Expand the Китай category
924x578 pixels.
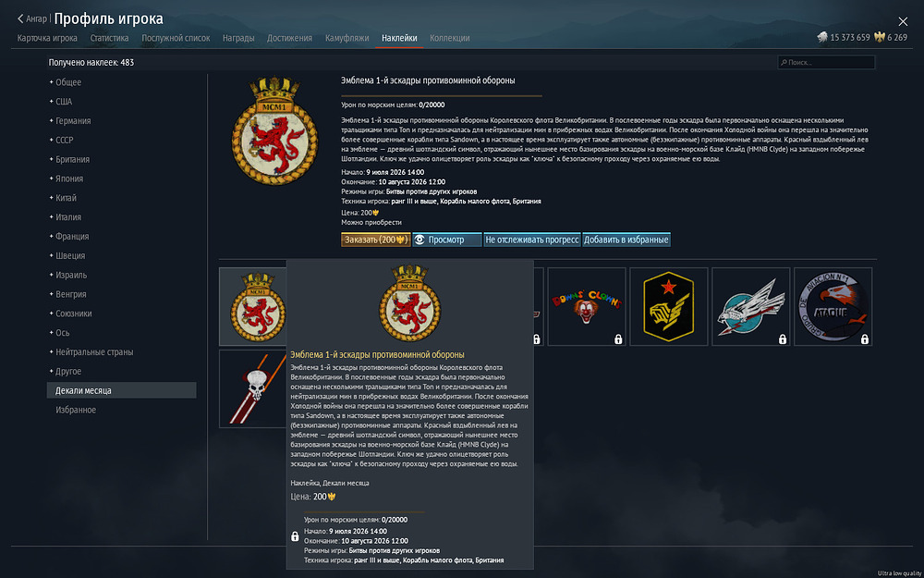point(63,198)
